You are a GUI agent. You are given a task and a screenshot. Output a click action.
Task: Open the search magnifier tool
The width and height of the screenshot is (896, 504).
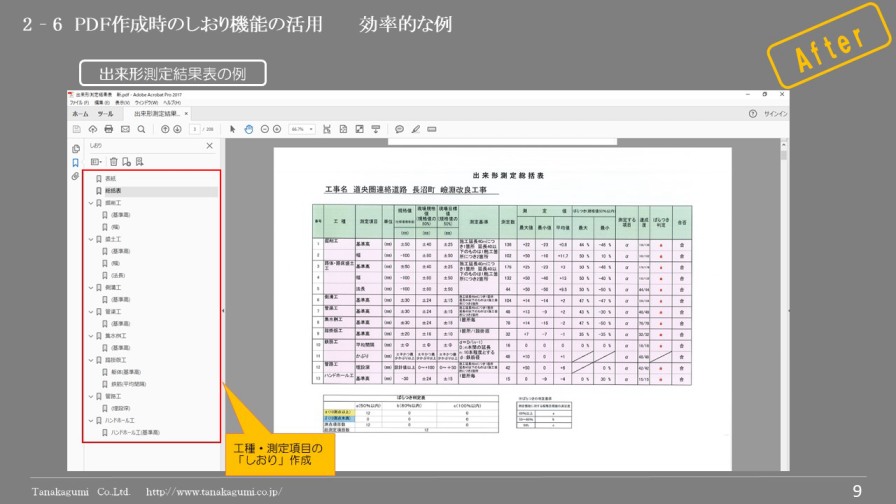coord(141,129)
